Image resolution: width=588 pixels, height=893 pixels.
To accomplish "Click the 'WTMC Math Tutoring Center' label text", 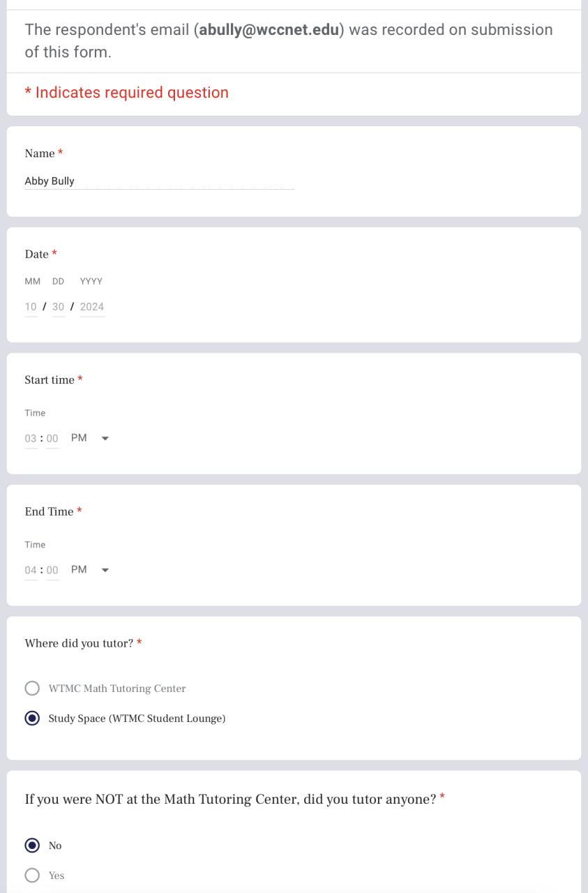I will pyautogui.click(x=117, y=689).
